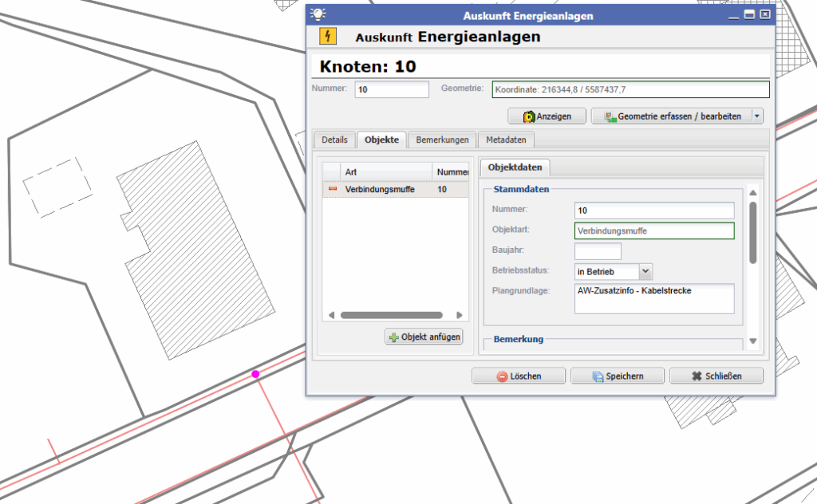The height and width of the screenshot is (504, 817).
Task: Click the Art column header
Action: pos(385,171)
